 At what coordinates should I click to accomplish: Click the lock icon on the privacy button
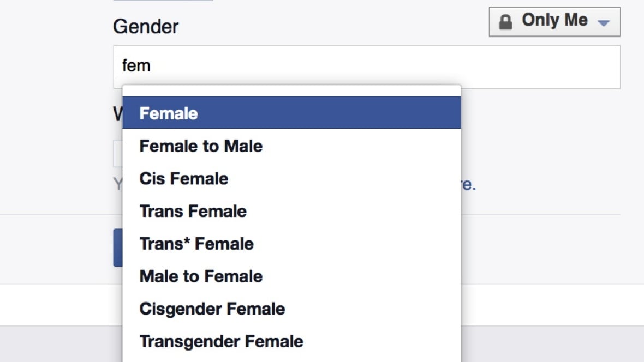(506, 22)
